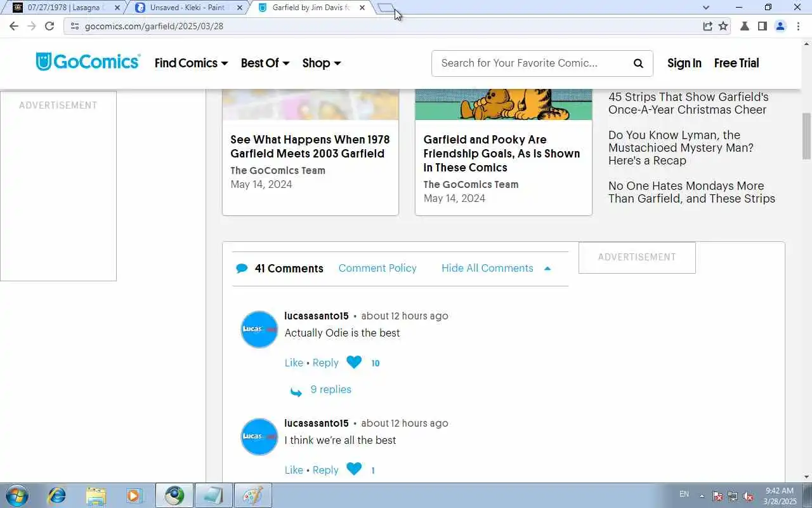The width and height of the screenshot is (812, 508).
Task: Click the GoComics logo
Action: click(x=88, y=62)
